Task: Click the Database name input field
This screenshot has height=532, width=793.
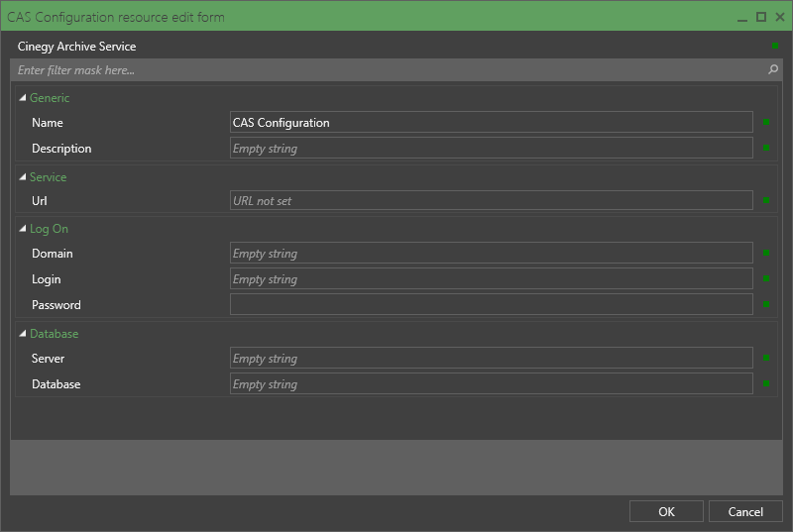Action: click(491, 383)
